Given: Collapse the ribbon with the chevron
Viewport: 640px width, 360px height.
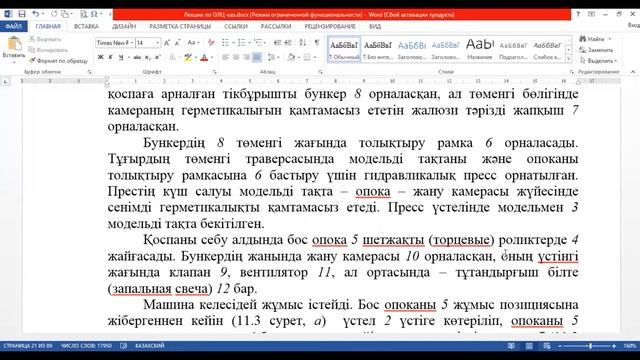Looking at the screenshot, I should pyautogui.click(x=632, y=72).
